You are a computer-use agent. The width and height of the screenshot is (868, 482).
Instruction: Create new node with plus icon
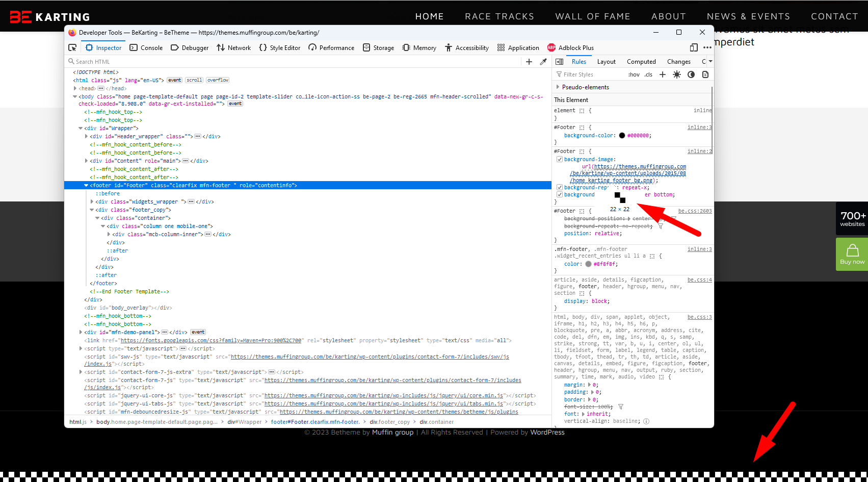pyautogui.click(x=529, y=62)
